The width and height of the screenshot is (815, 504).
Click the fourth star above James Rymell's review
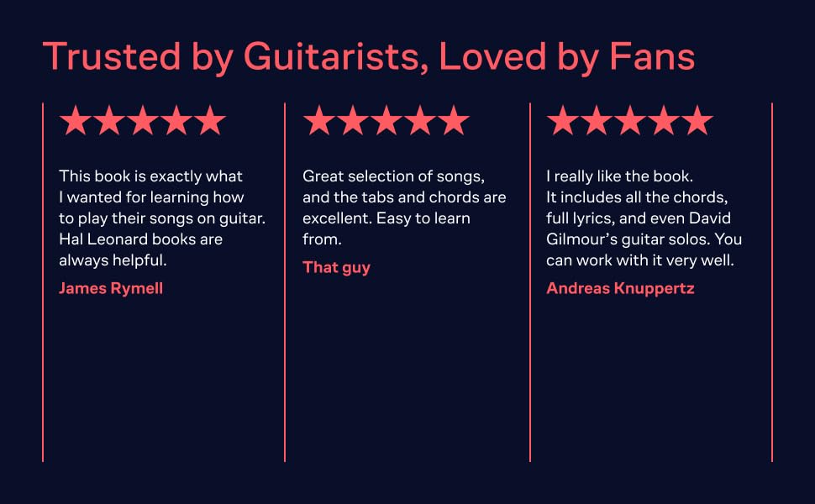point(176,121)
